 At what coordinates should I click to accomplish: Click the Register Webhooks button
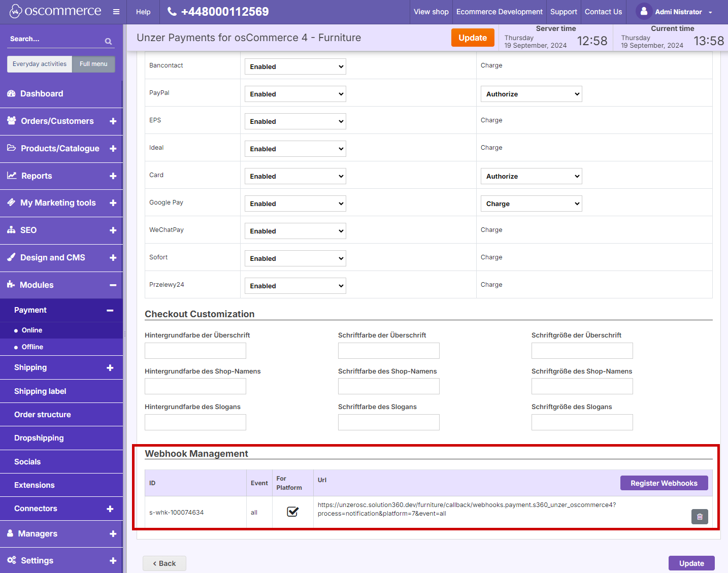(664, 483)
